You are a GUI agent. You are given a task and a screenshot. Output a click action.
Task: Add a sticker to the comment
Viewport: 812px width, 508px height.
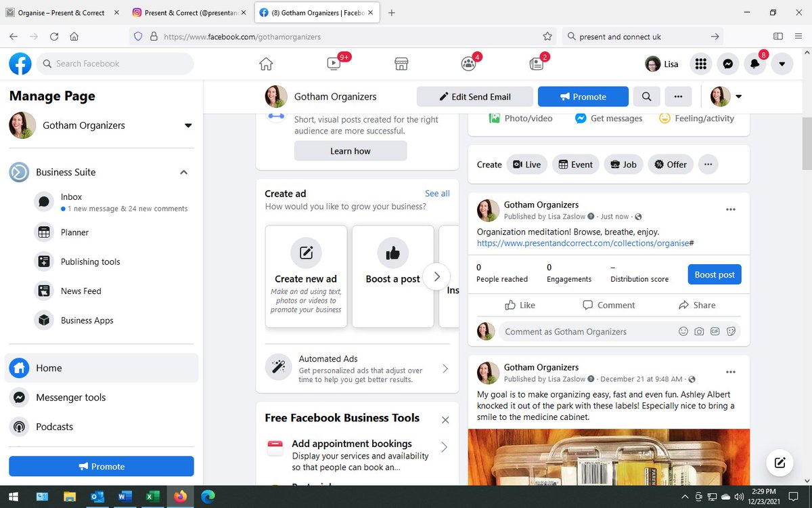click(731, 332)
